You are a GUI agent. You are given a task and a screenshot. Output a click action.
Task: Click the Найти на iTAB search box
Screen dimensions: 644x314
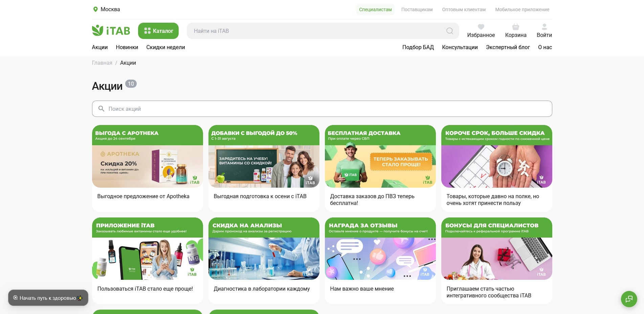coord(315,31)
